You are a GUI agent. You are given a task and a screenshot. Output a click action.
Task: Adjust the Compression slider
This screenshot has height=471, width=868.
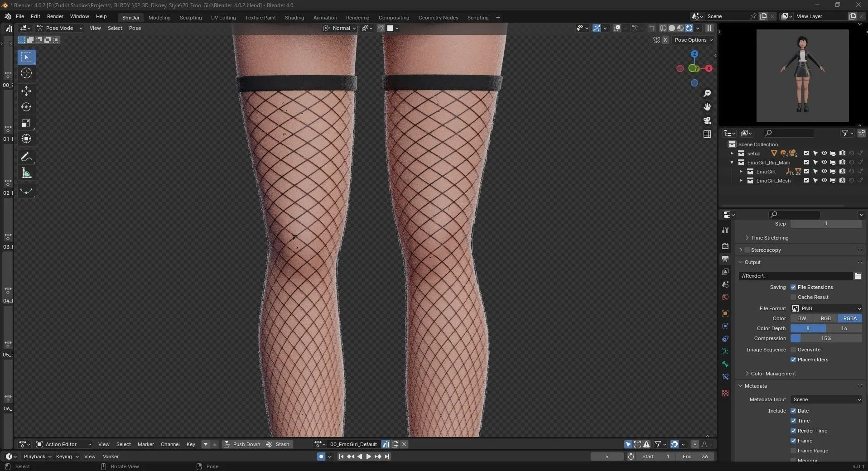[x=826, y=338]
